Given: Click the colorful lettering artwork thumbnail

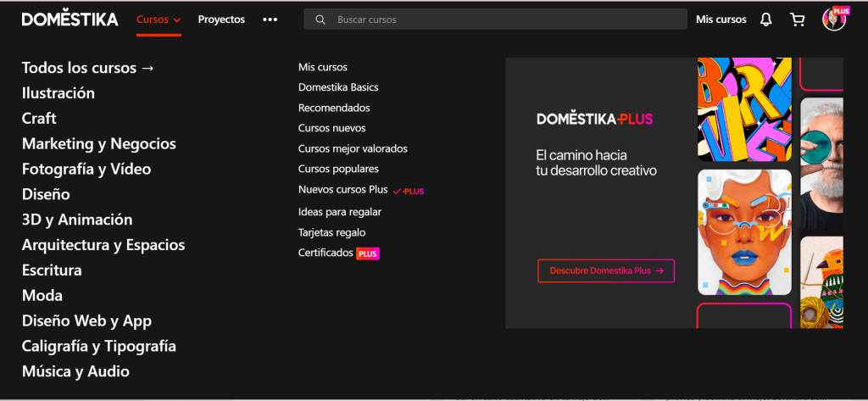Looking at the screenshot, I should click(744, 109).
